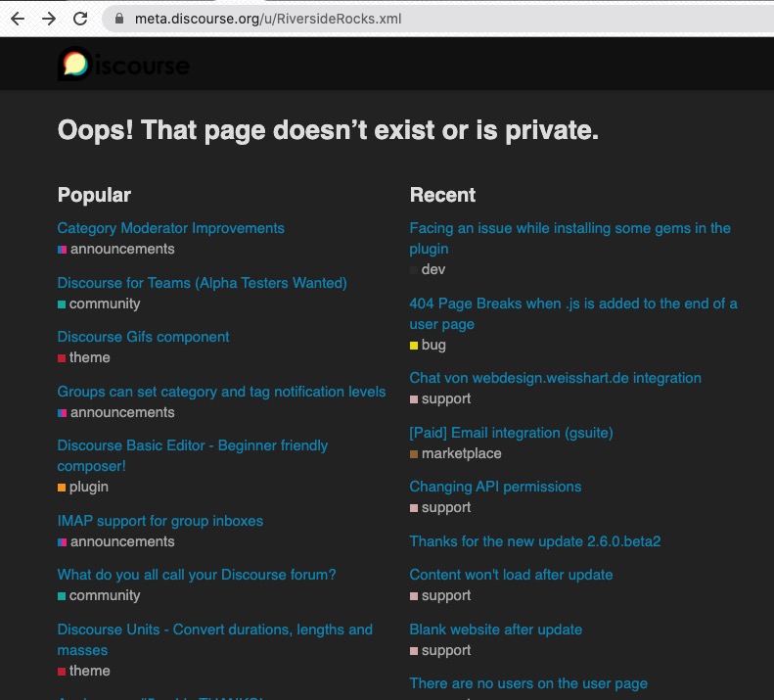This screenshot has width=774, height=700.
Task: Reload the page with the refresh icon
Action: click(80, 19)
